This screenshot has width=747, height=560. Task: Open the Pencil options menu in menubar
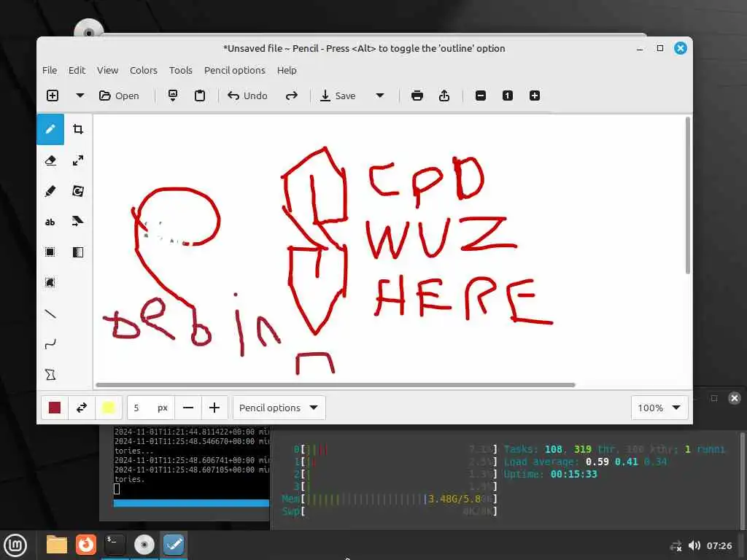click(x=234, y=70)
